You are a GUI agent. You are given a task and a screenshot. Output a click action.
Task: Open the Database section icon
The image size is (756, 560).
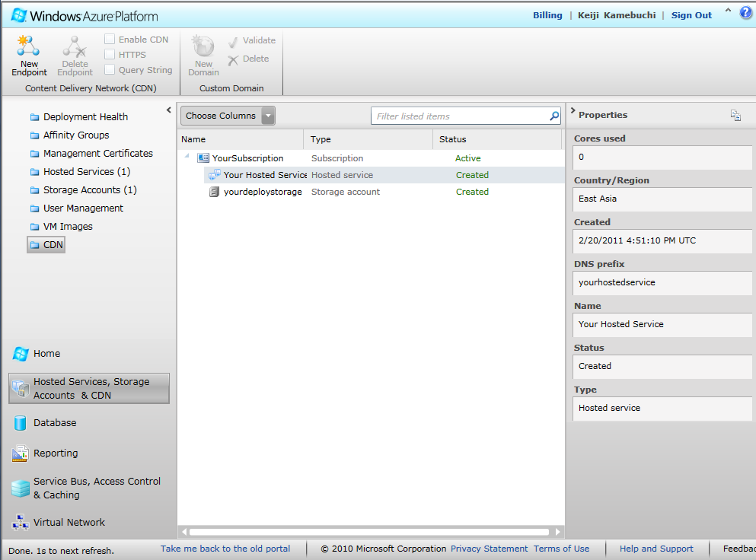(20, 423)
